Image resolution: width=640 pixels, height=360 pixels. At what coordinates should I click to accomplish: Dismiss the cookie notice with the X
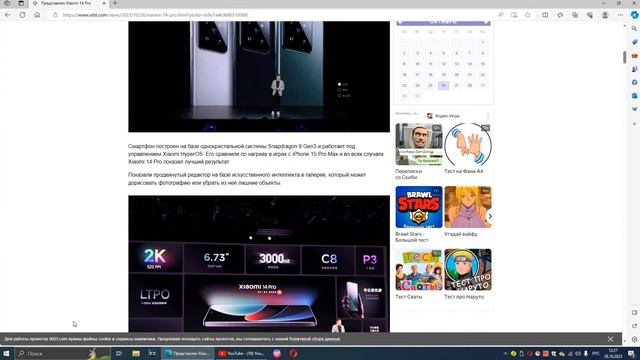(x=610, y=339)
